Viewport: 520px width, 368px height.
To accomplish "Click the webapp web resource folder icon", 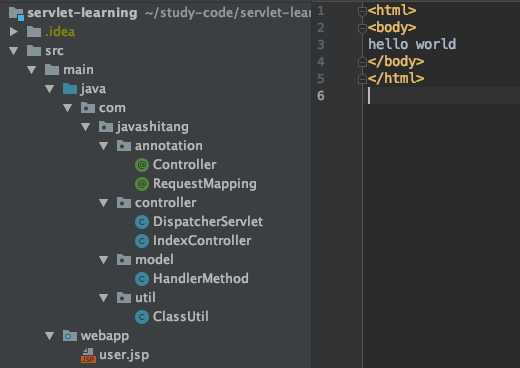I will (70, 336).
